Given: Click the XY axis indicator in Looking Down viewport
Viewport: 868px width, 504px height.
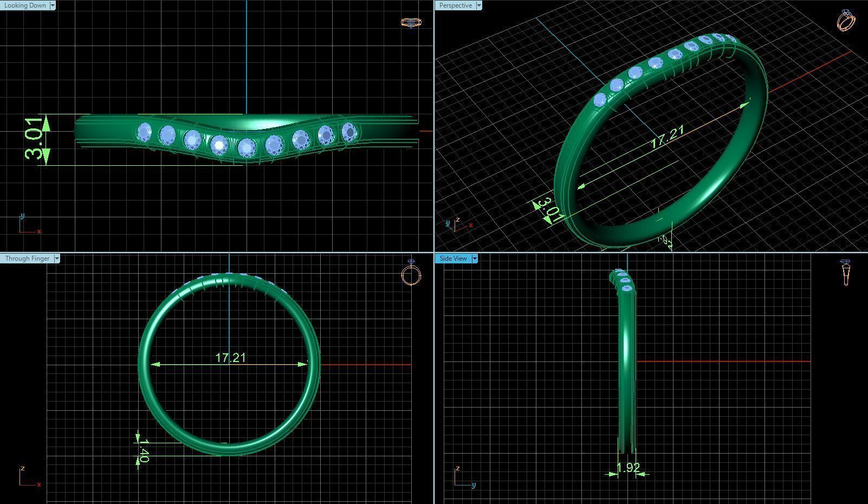Looking at the screenshot, I should pyautogui.click(x=30, y=224).
